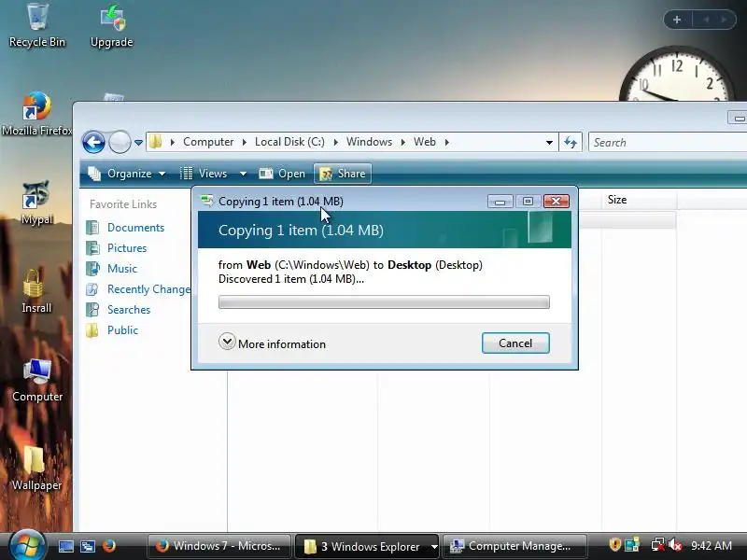Viewport: 747px width, 560px height.
Task: Click Computer in the address breadcrumb
Action: coord(208,142)
